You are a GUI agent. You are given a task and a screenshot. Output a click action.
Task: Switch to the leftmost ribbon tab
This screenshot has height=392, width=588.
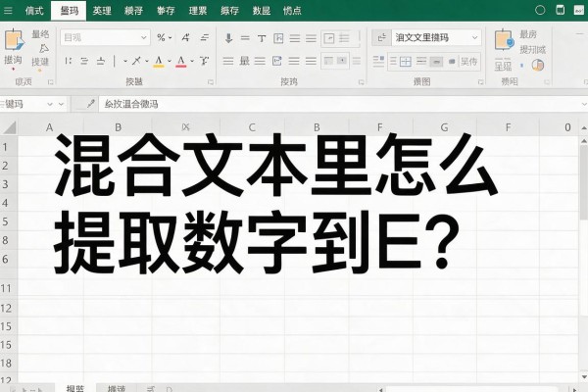click(x=34, y=11)
